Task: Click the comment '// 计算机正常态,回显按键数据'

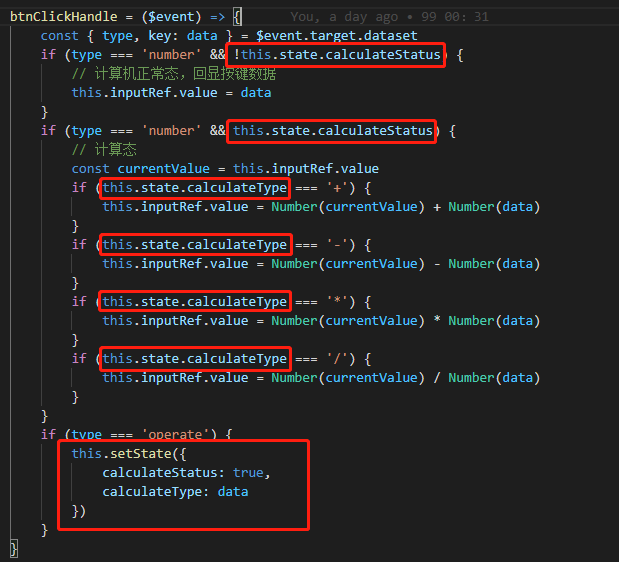Action: 174,74
